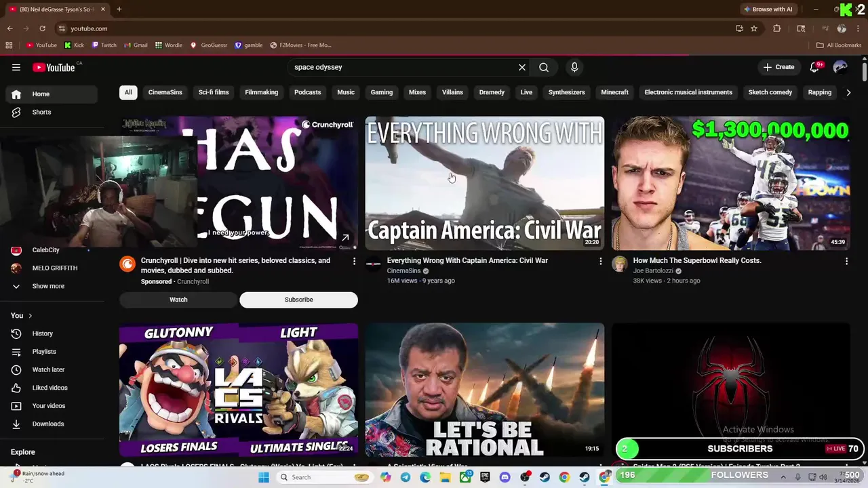Open the YouTube account avatar menu
The image size is (868, 488).
click(840, 67)
